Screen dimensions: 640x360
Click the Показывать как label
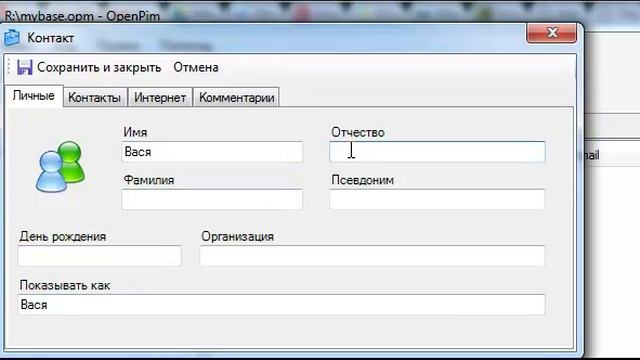64,285
